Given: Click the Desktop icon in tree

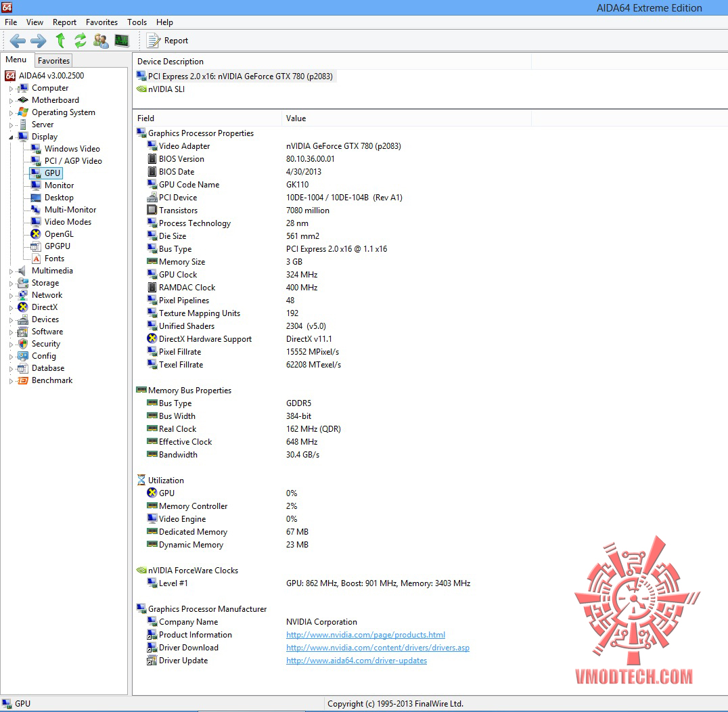Looking at the screenshot, I should coord(36,198).
